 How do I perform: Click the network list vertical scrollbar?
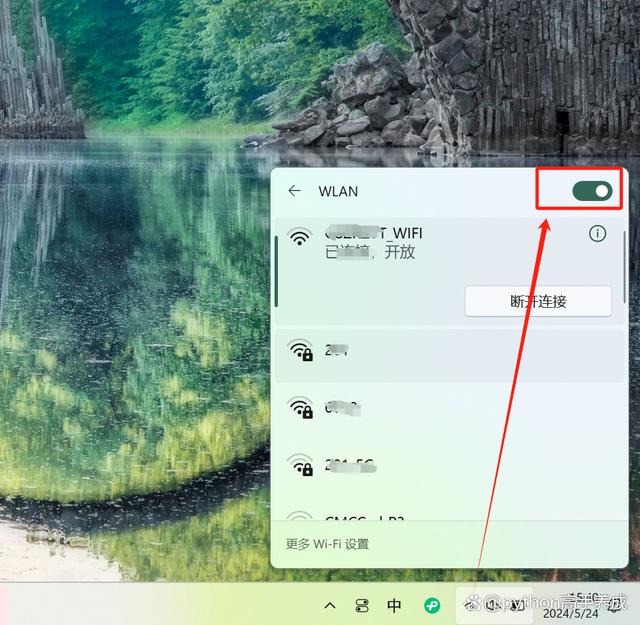pos(624,267)
